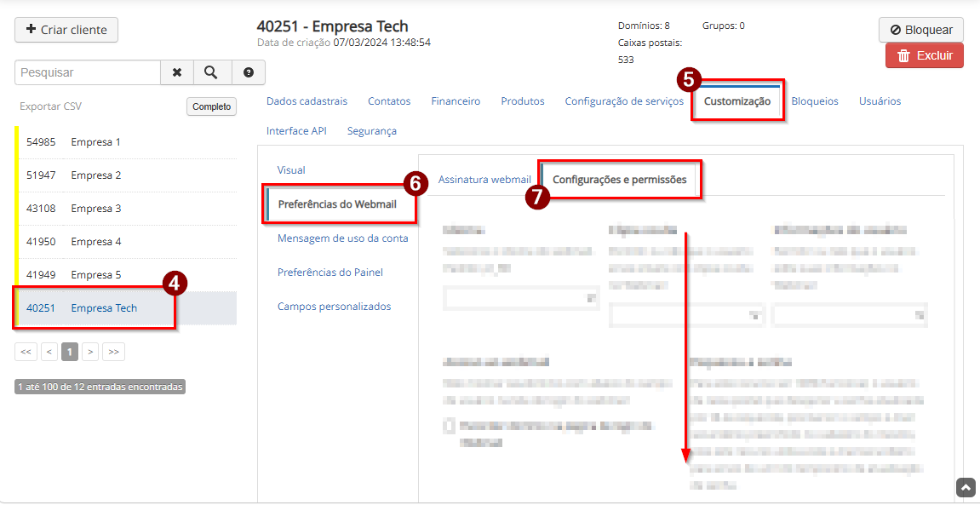Select client 40251 Empresa Tech
The width and height of the screenshot is (980, 505).
128,308
